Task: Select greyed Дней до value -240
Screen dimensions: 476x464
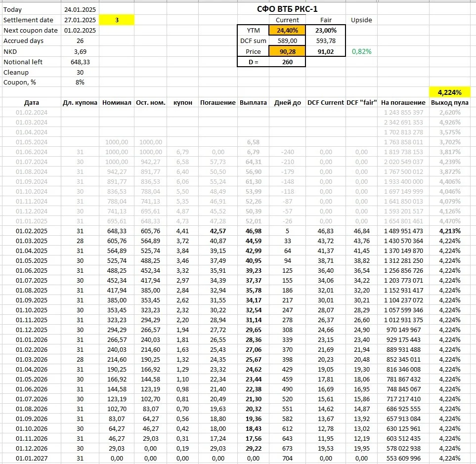Action: pos(288,152)
